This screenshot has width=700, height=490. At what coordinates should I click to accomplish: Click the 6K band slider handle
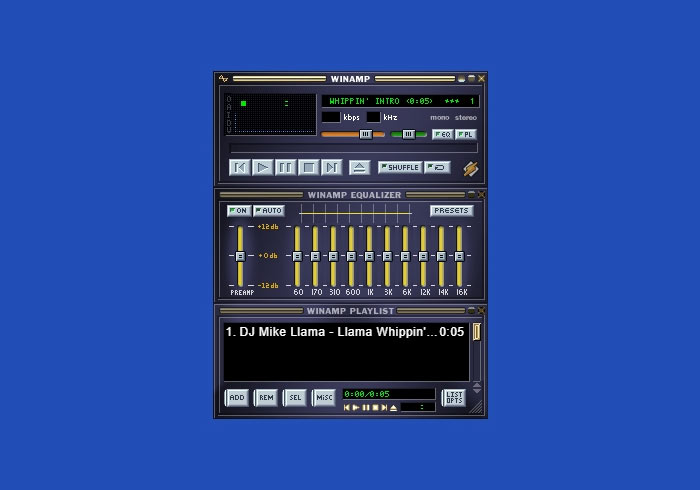coord(405,256)
